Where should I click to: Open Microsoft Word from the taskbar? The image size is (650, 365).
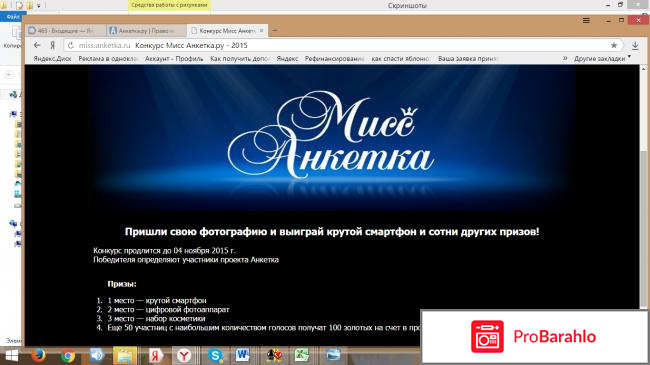coord(243,355)
